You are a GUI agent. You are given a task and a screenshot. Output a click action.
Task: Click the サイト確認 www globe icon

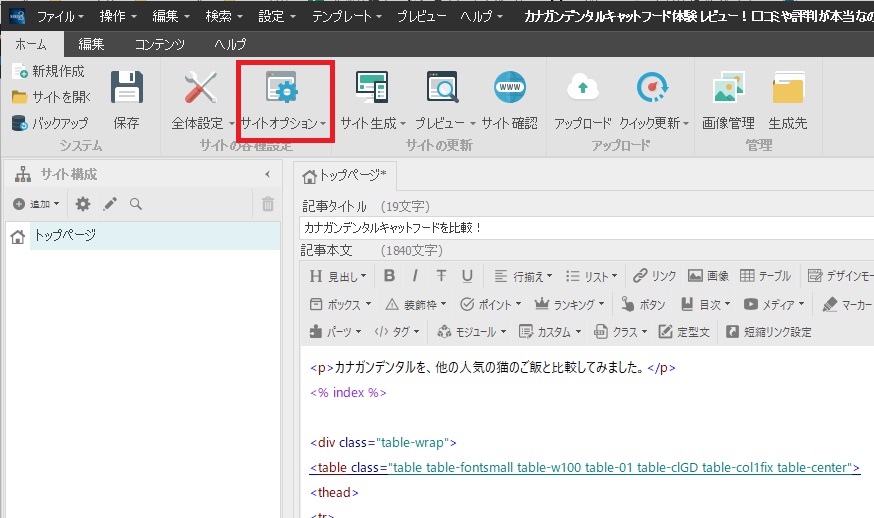click(x=509, y=87)
